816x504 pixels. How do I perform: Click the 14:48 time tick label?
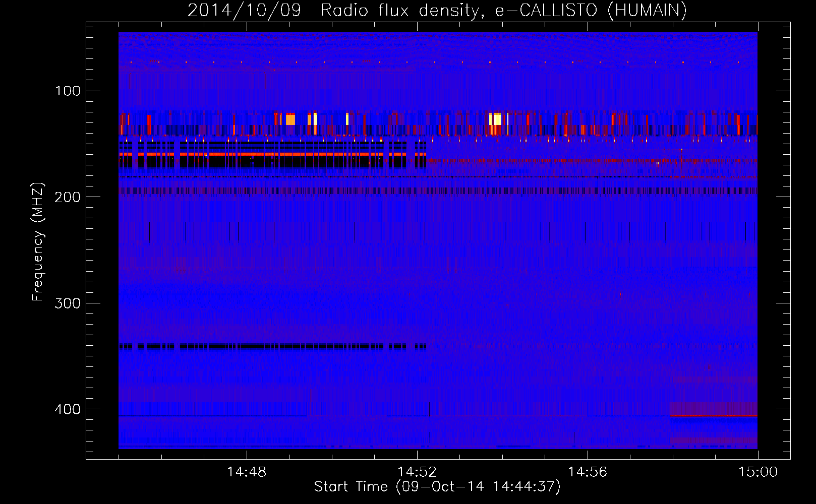[x=247, y=472]
